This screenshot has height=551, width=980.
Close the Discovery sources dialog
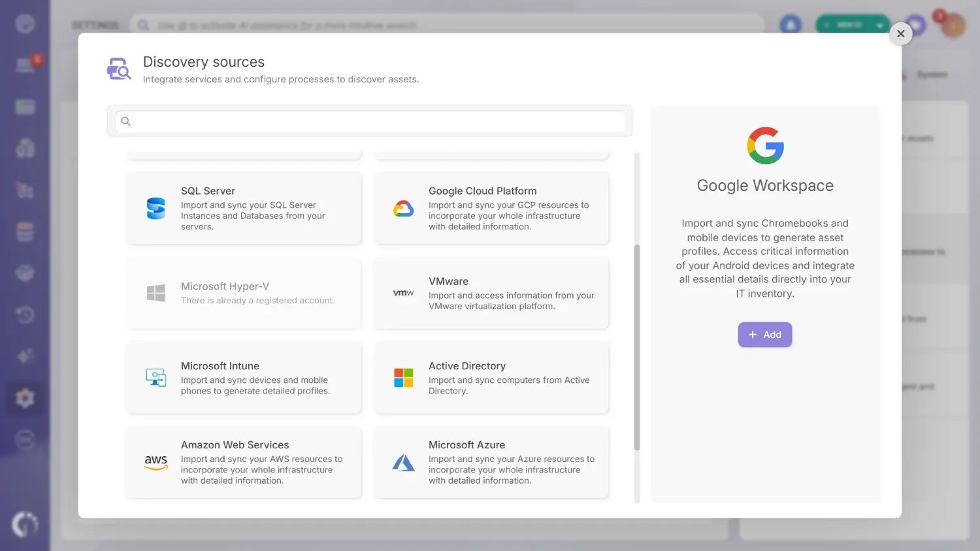(x=900, y=34)
